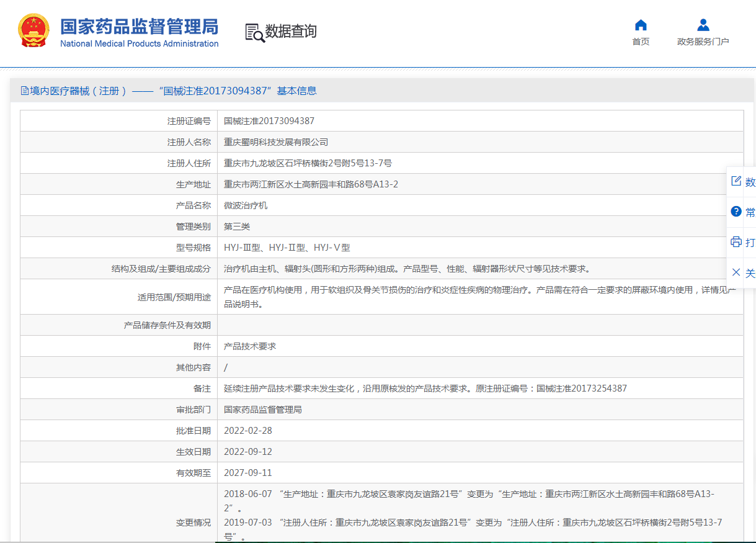Click the 审批部门 label

(193, 410)
